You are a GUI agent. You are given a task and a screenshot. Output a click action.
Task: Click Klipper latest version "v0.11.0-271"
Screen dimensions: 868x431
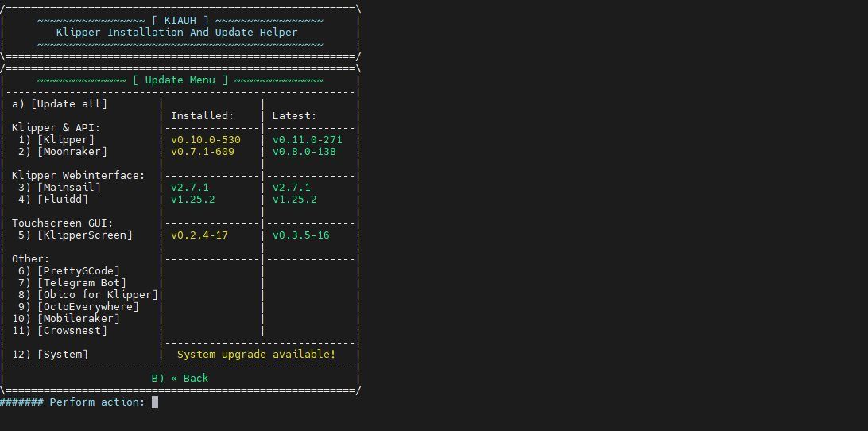click(x=308, y=140)
